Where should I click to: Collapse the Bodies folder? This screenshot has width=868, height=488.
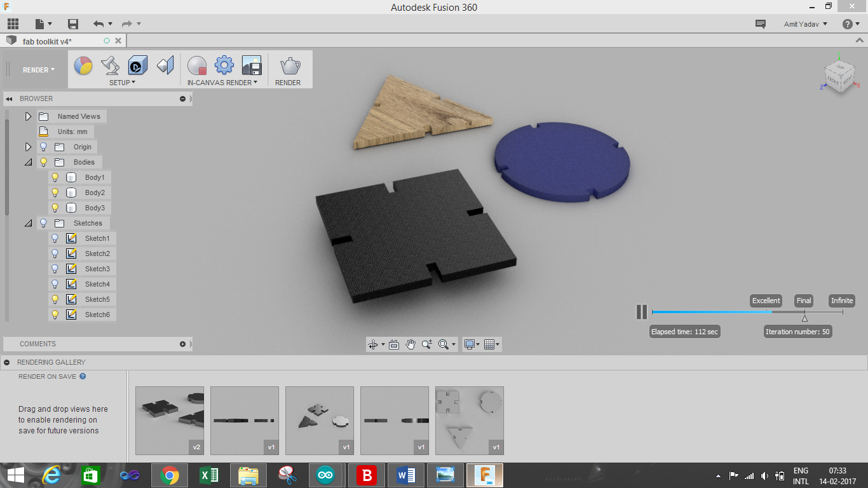pyautogui.click(x=28, y=162)
